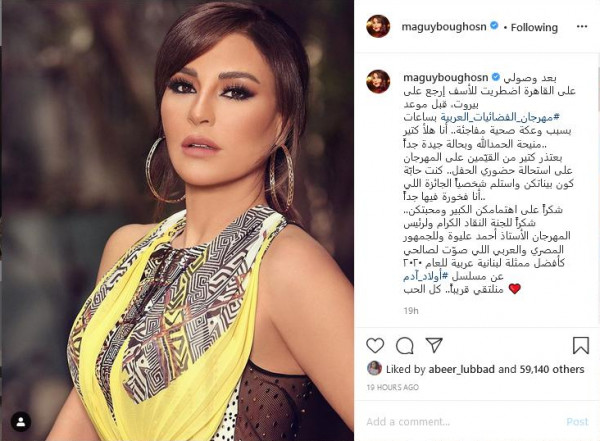Click the Post comment button
600x441 pixels.
click(577, 421)
